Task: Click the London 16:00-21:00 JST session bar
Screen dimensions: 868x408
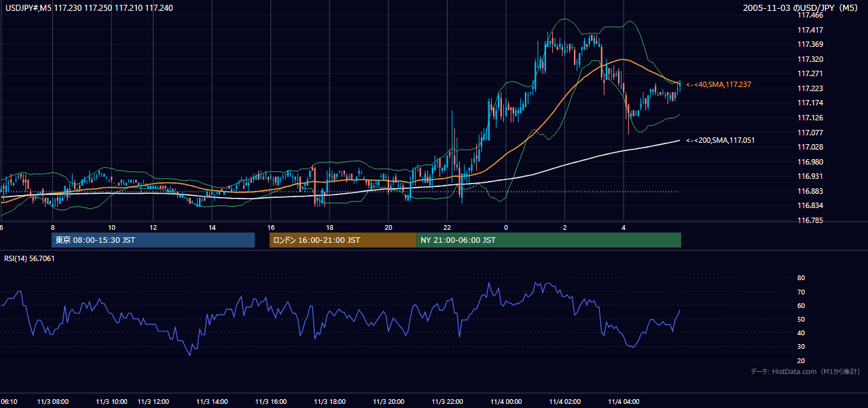Action: 343,240
